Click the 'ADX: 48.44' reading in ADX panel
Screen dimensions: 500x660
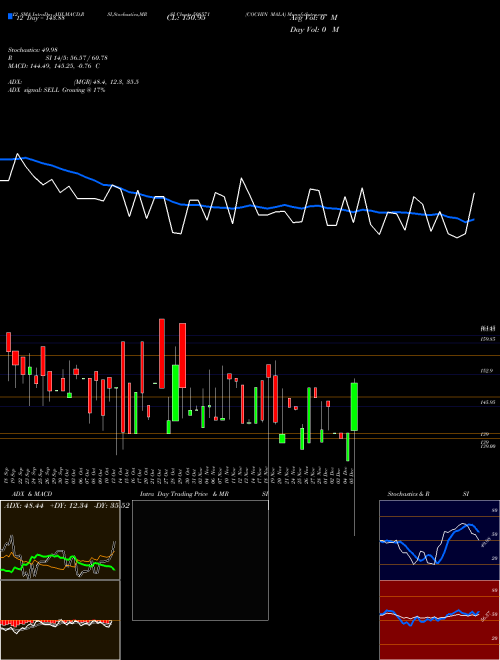tap(24, 506)
